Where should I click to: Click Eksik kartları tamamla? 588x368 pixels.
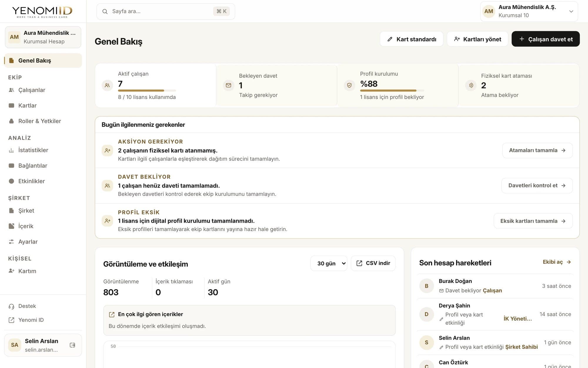point(533,221)
